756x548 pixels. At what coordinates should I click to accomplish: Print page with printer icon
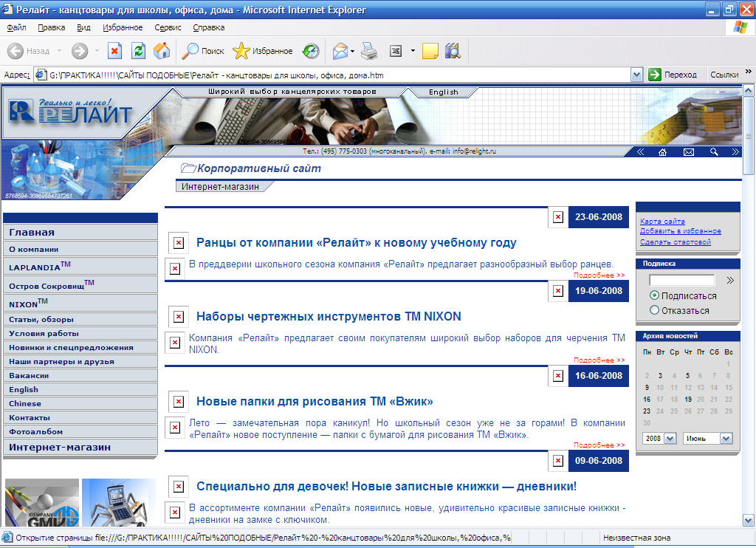(x=369, y=51)
